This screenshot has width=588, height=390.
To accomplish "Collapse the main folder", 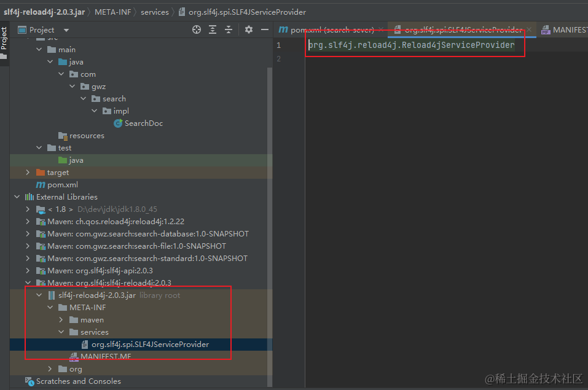I will pyautogui.click(x=39, y=49).
